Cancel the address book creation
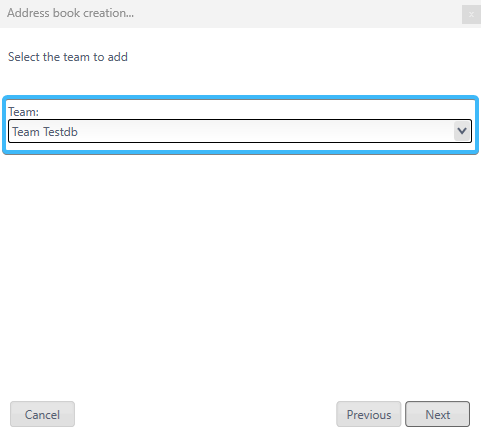Viewport: 481px width, 437px height. point(42,414)
